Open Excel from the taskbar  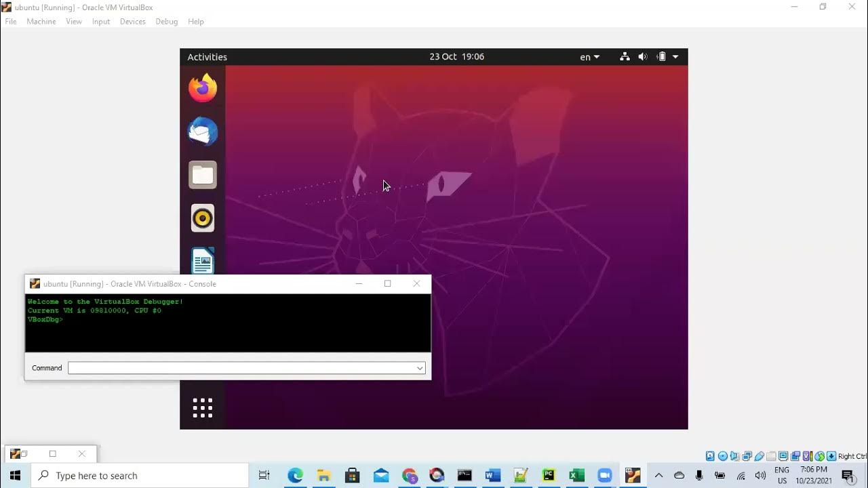(x=576, y=476)
